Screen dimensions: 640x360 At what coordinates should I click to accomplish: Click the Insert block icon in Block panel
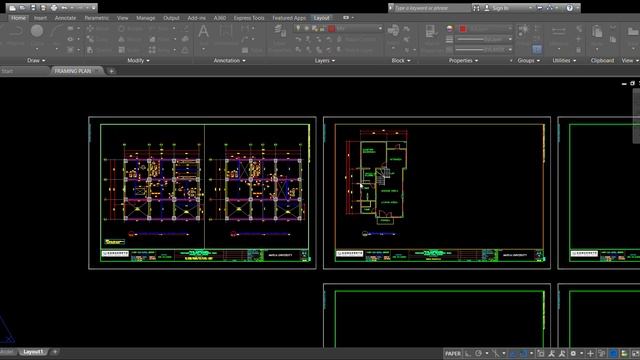393,31
